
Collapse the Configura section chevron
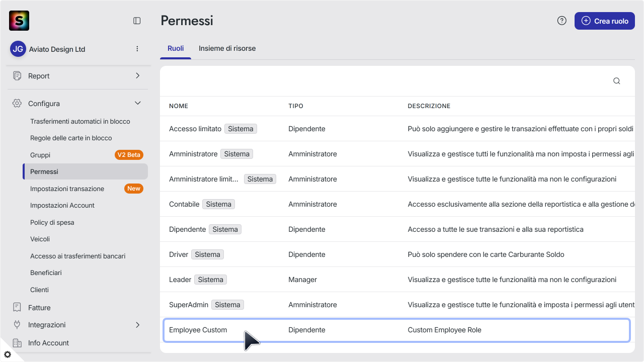(x=138, y=103)
